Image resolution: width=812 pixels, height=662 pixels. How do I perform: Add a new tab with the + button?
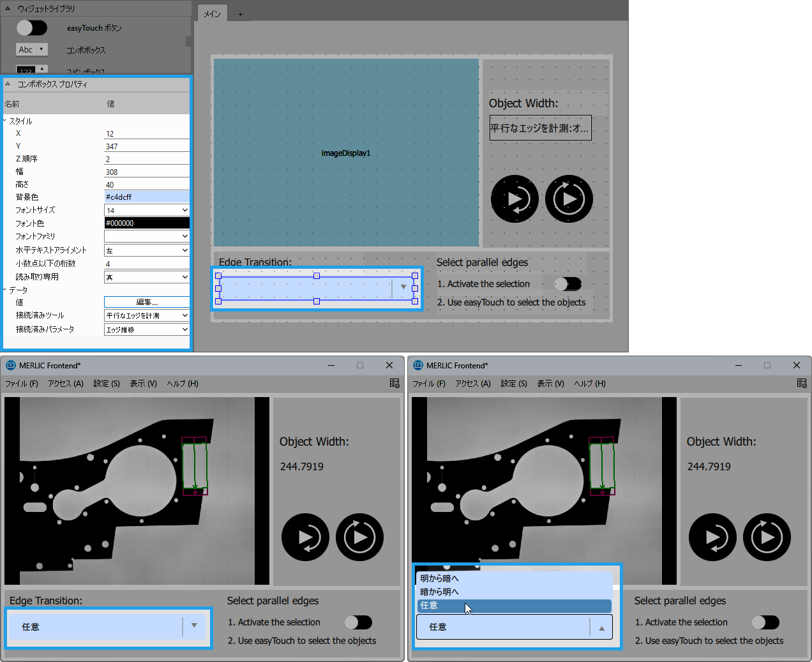(240, 14)
